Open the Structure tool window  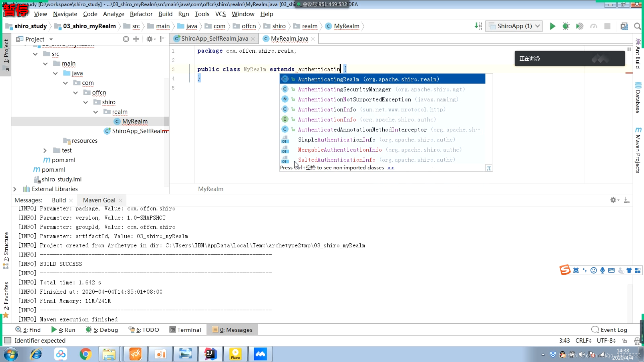6,250
